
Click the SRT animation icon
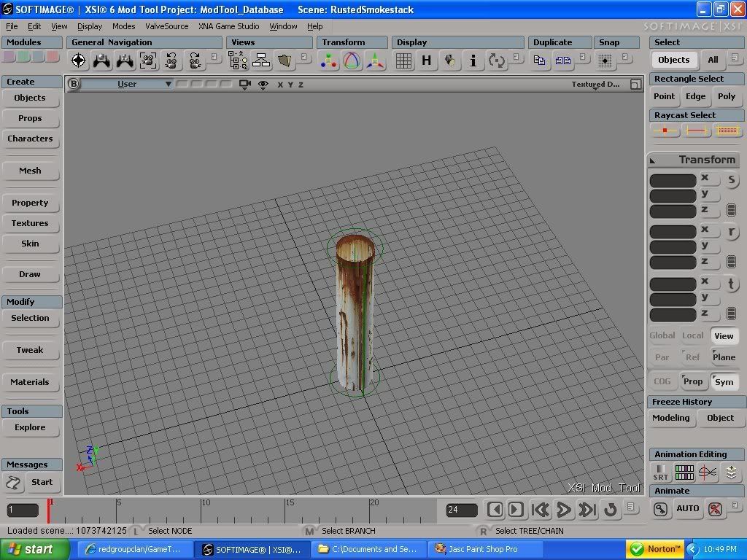(x=661, y=472)
